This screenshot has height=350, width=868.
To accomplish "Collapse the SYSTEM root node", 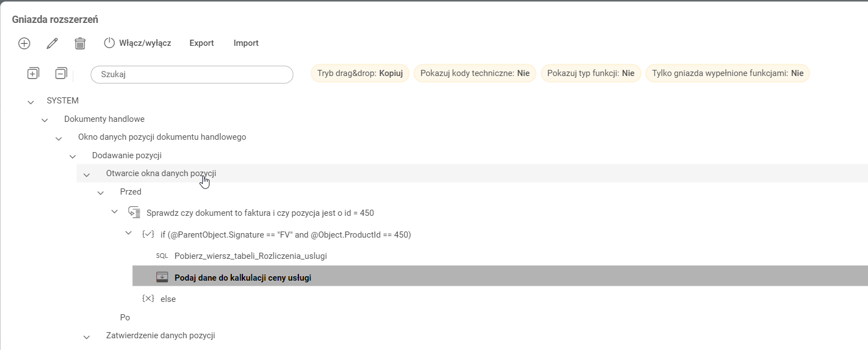I will pos(31,102).
